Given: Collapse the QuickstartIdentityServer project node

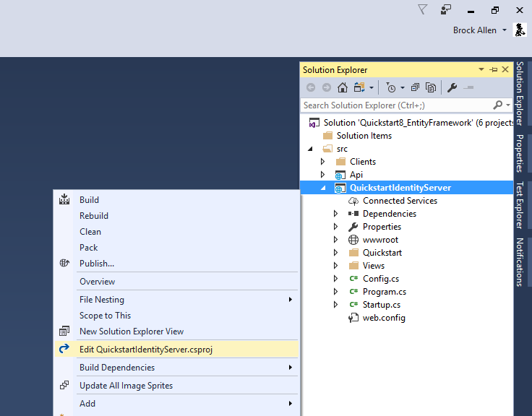Looking at the screenshot, I should point(323,188).
